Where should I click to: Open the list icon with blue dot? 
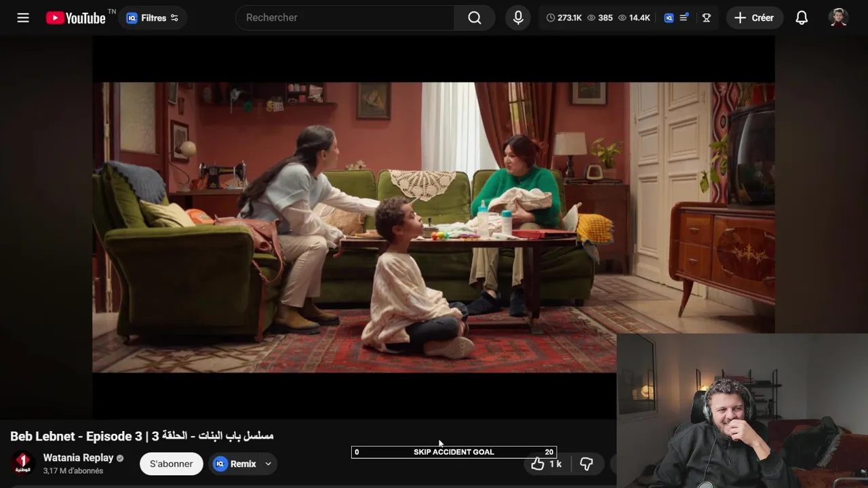tap(684, 18)
